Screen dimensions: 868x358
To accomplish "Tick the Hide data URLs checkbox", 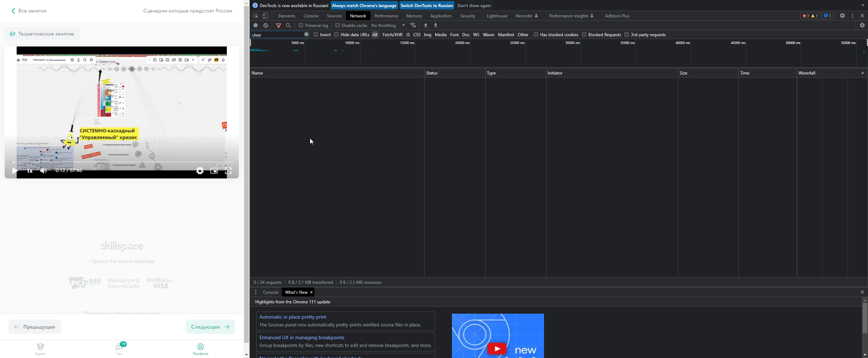I will [x=336, y=35].
